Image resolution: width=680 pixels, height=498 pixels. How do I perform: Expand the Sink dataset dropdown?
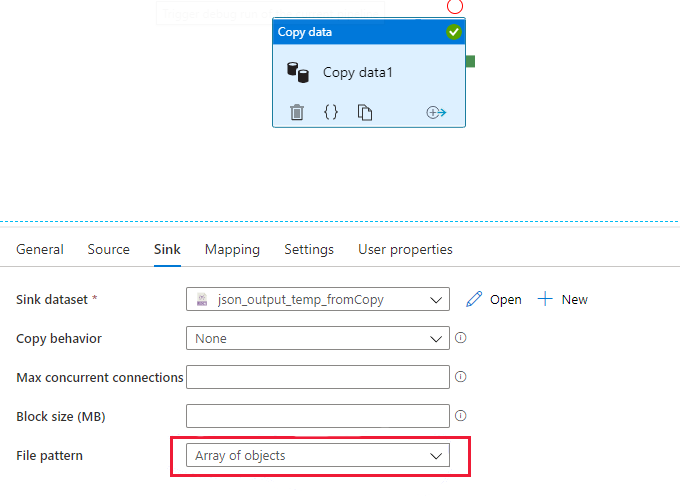pos(436,299)
